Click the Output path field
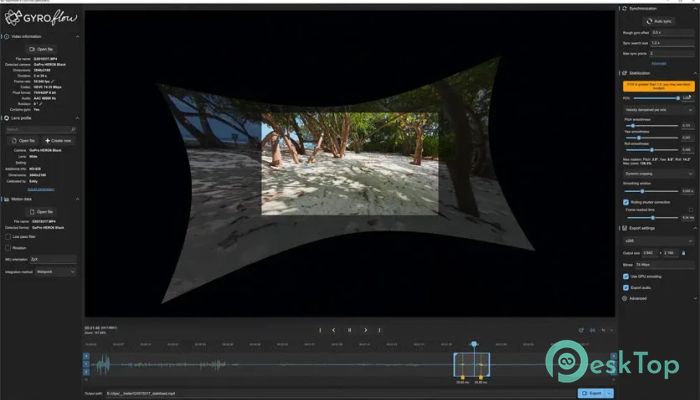The height and width of the screenshot is (400, 700). [x=339, y=394]
